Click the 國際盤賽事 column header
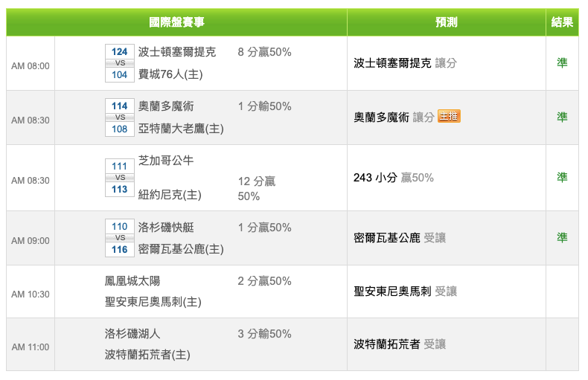Viewport: 588px width, 380px height. [176, 22]
